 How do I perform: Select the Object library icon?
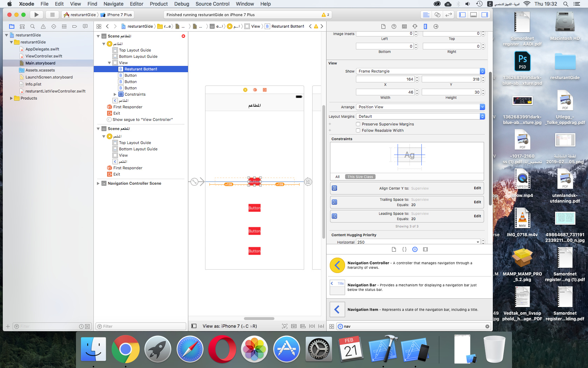tap(415, 250)
